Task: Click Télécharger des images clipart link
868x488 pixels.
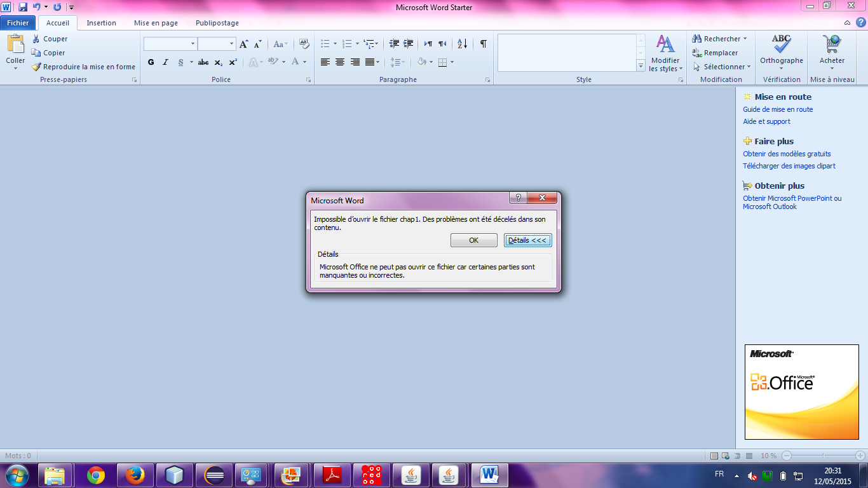Action: (789, 166)
